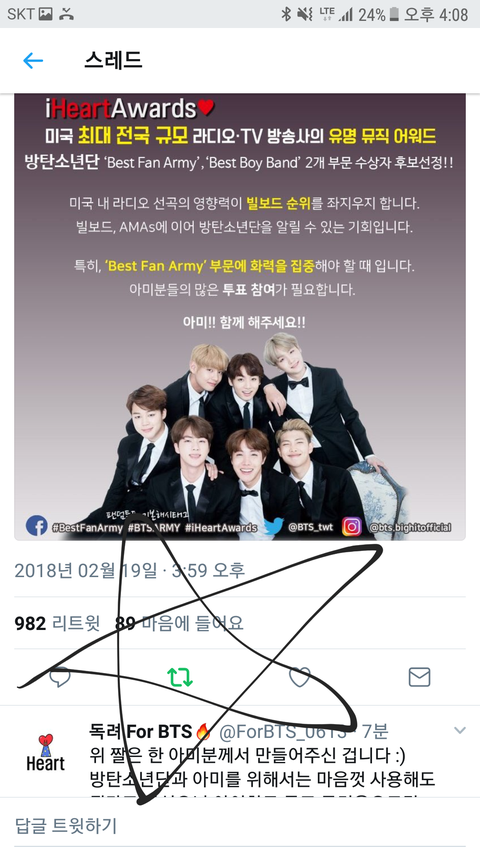Viewport: 480px width, 853px height.
Task: Open the Heart profile avatar
Action: click(x=46, y=752)
